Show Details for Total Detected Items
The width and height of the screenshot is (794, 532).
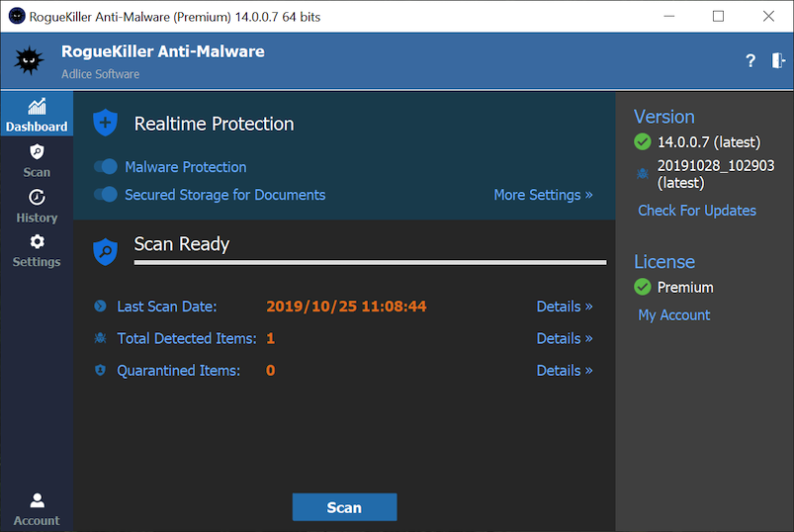pyautogui.click(x=565, y=338)
